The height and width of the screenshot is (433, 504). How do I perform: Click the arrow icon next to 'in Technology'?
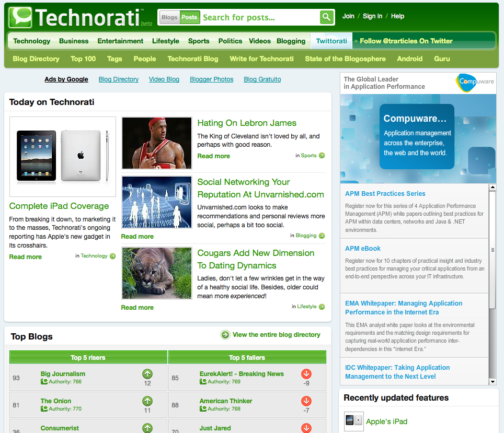coord(112,256)
